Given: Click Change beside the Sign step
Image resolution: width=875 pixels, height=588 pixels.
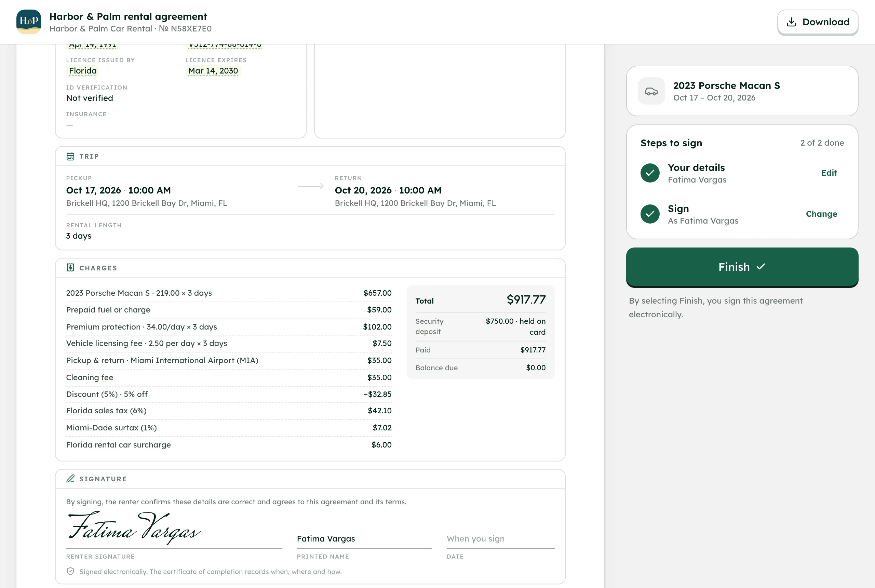Looking at the screenshot, I should click(x=821, y=214).
